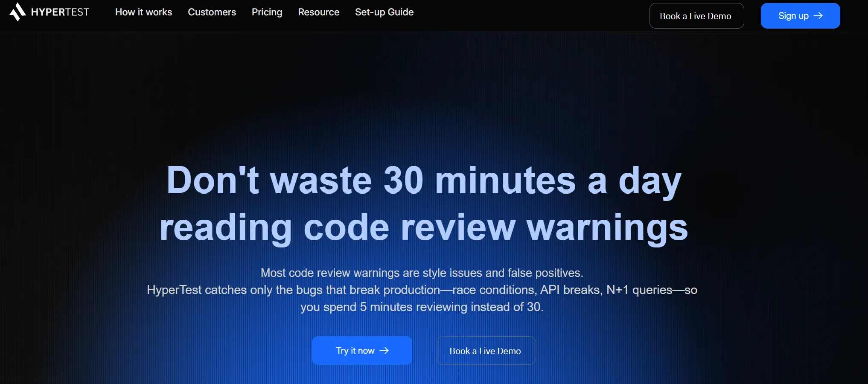
Task: Click the arrow icon in Try it now
Action: coord(384,350)
